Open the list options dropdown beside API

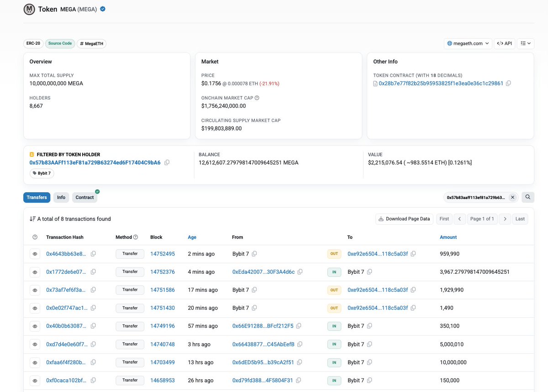(526, 43)
